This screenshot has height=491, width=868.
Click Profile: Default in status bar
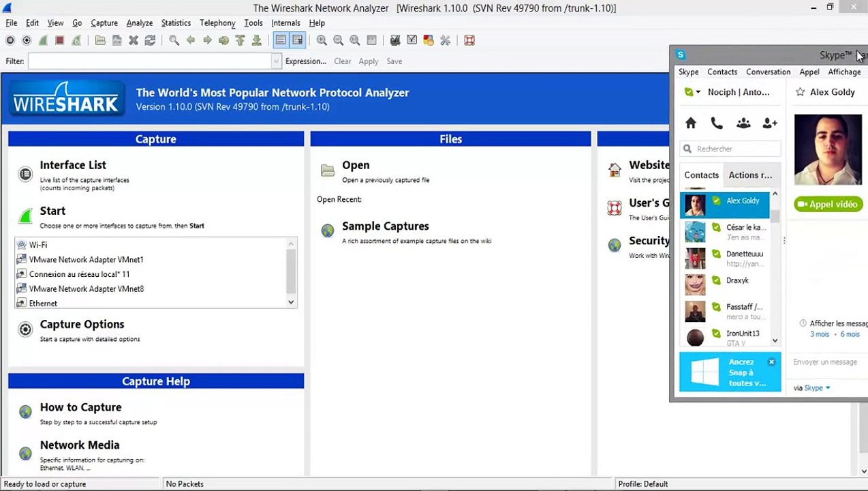pos(642,484)
